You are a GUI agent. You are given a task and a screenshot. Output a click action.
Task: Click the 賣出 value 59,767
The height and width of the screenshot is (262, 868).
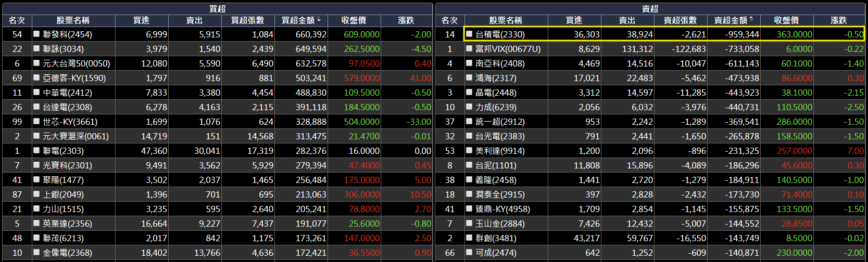(640, 238)
